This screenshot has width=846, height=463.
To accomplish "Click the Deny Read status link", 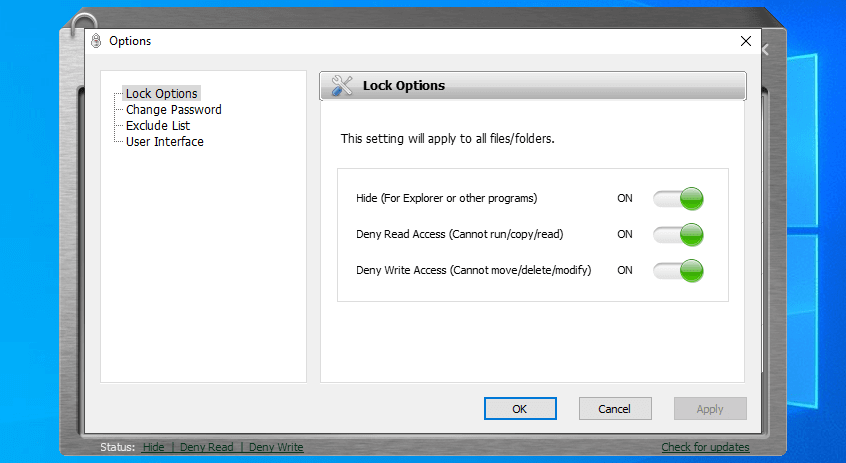I will pyautogui.click(x=207, y=447).
